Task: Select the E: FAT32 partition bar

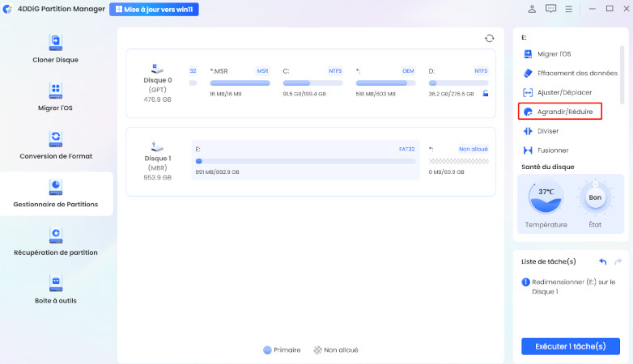Action: tap(305, 160)
